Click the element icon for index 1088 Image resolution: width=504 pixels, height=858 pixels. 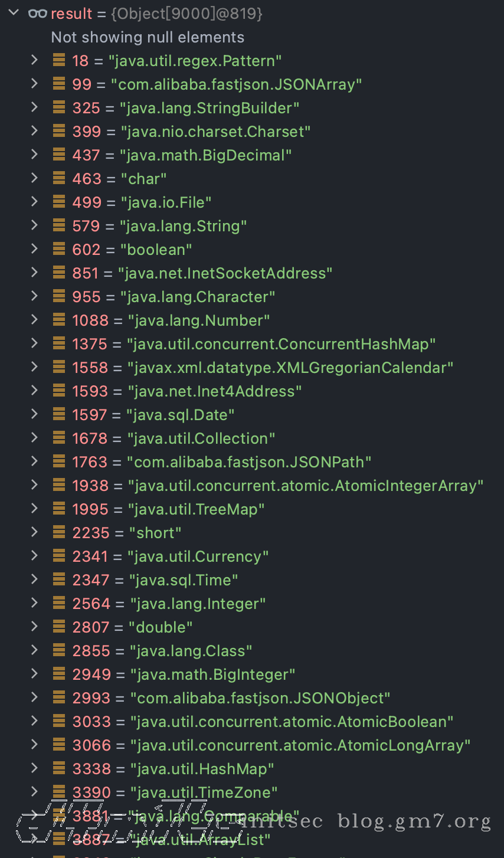point(59,320)
